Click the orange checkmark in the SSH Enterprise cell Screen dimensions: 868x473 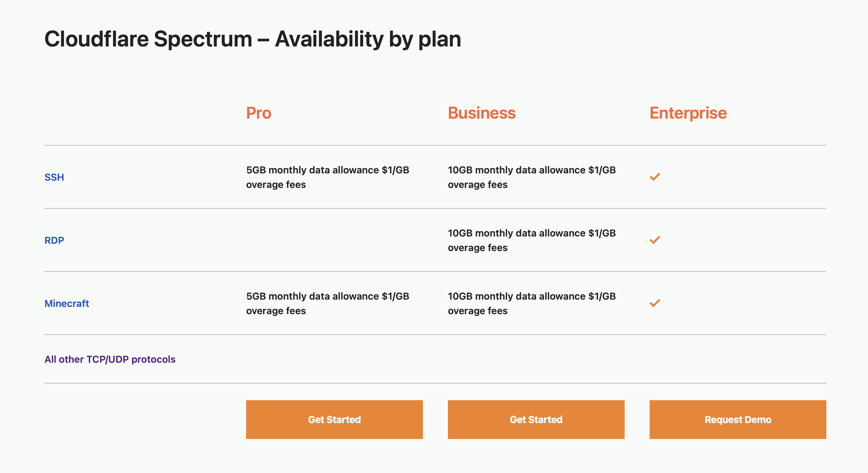pyautogui.click(x=655, y=177)
